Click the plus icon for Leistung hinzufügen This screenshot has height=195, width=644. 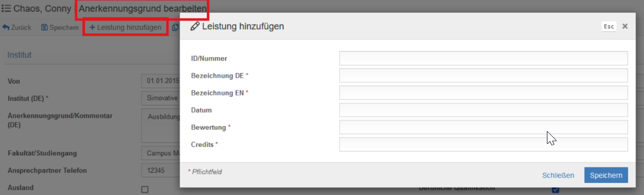coord(92,27)
